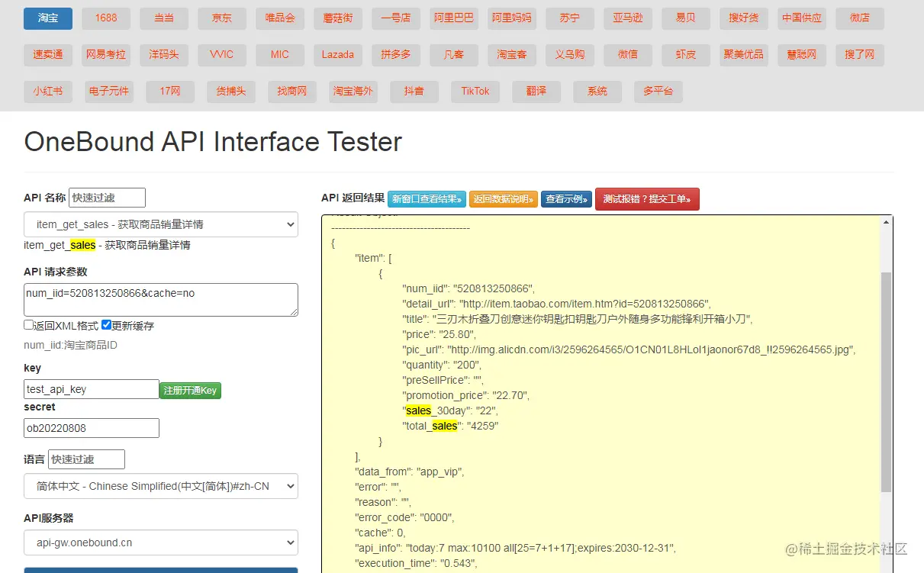The width and height of the screenshot is (924, 573).
Task: Select the 亚马逊 tab
Action: (x=628, y=18)
